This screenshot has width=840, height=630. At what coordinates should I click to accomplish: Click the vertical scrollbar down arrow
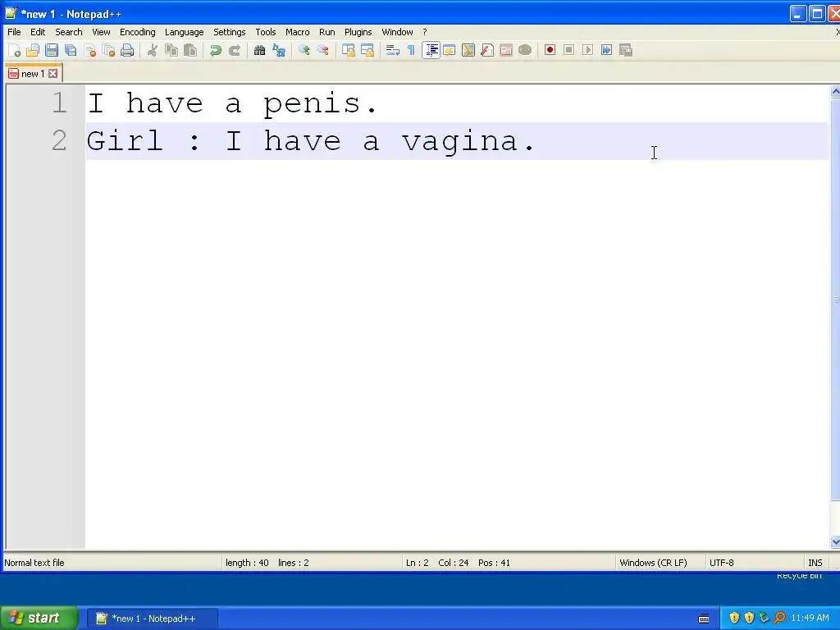click(835, 542)
